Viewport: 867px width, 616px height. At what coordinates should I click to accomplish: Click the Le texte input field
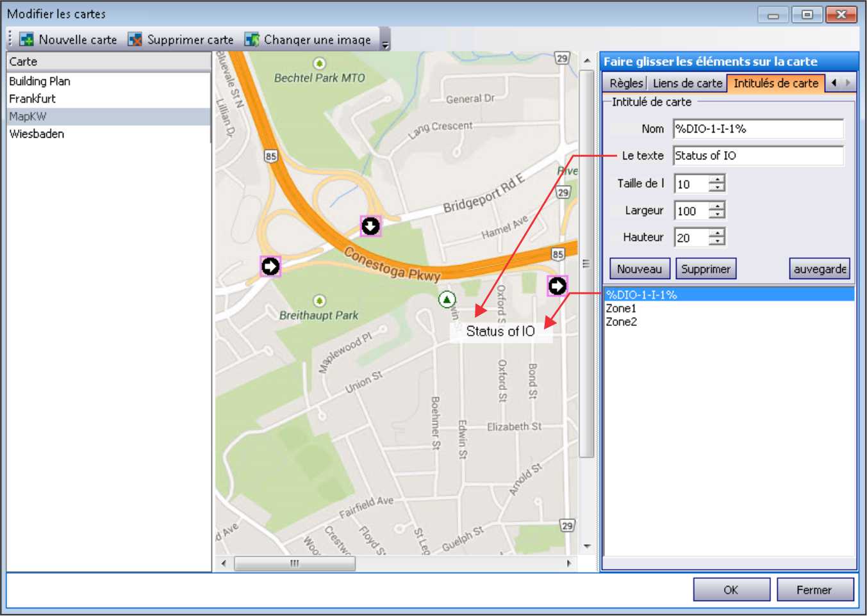759,156
